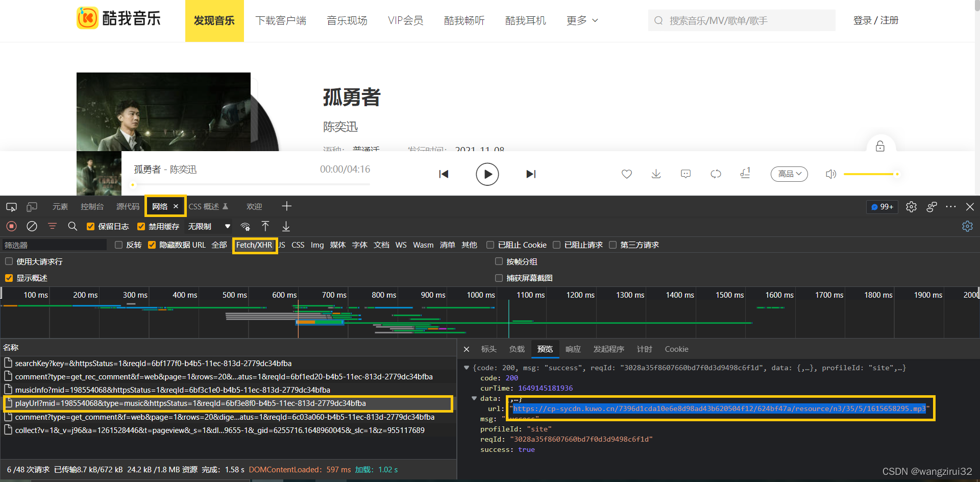Enable third-party requests checkbox
This screenshot has width=980, height=482.
point(613,245)
